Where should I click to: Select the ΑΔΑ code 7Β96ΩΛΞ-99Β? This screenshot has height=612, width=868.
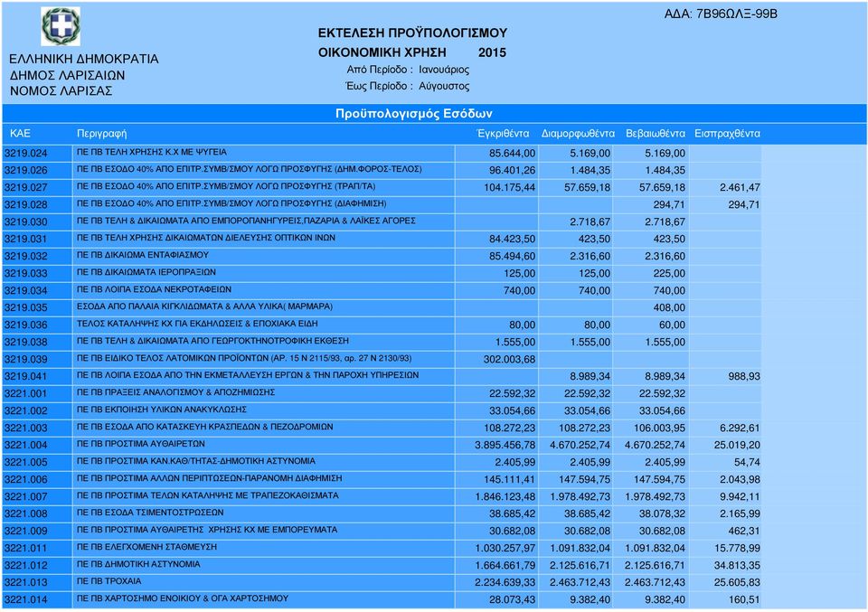[x=736, y=14]
